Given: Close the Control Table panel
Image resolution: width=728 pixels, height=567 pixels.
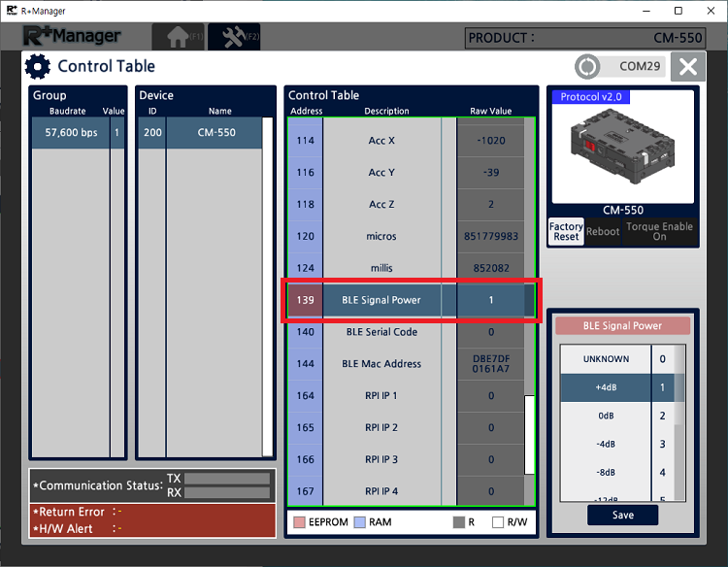Looking at the screenshot, I should [687, 67].
